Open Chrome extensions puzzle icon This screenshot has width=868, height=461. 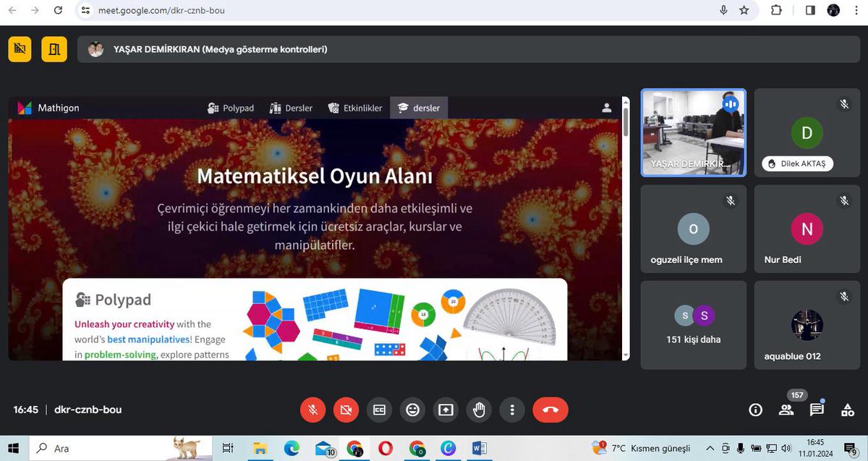(x=776, y=10)
